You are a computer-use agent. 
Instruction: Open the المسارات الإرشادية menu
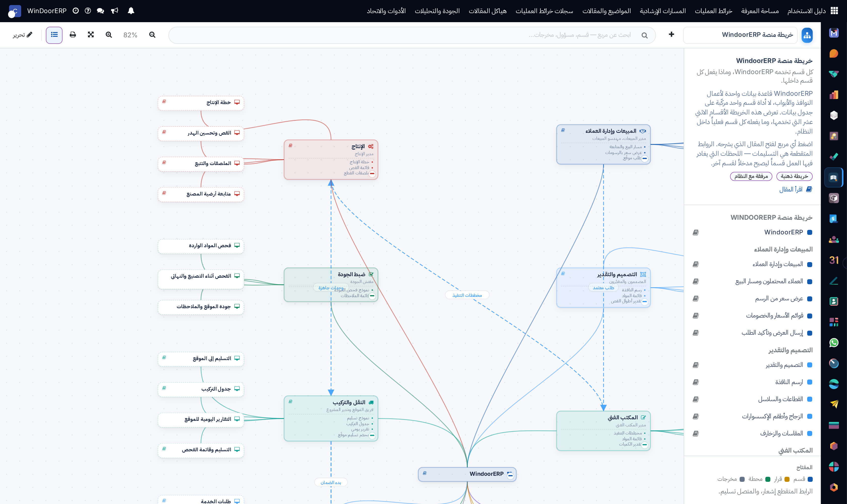pyautogui.click(x=663, y=11)
